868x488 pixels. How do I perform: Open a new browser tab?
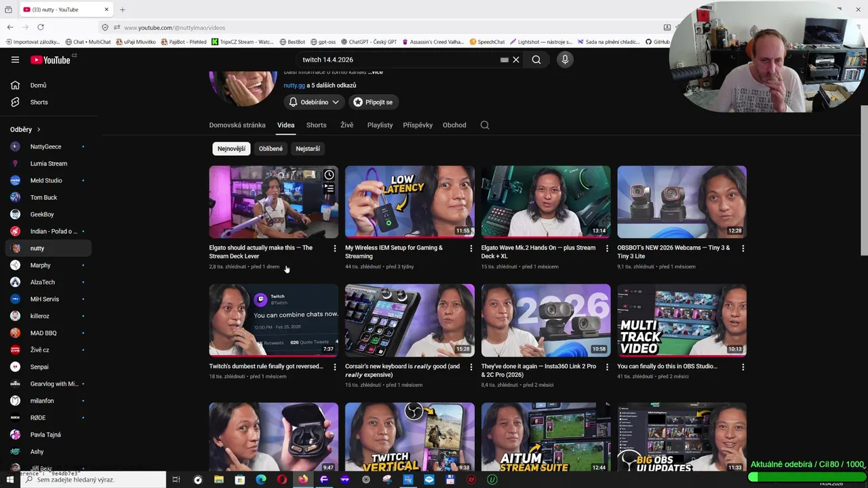tap(123, 9)
